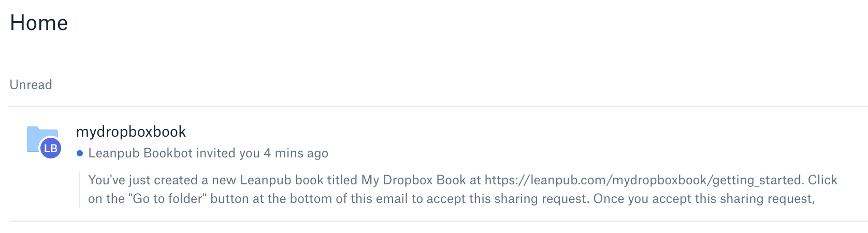Open the mydropboxbook folder title
868x233 pixels.
[131, 132]
